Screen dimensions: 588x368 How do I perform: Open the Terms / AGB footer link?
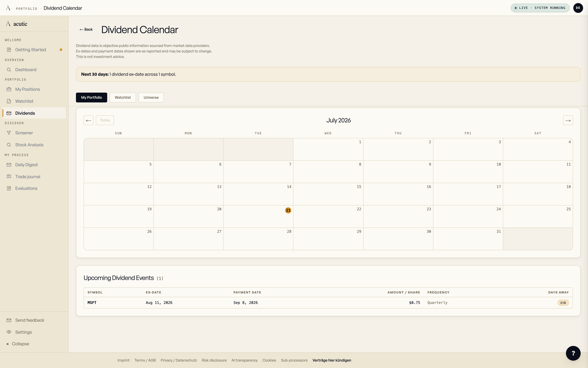[145, 360]
